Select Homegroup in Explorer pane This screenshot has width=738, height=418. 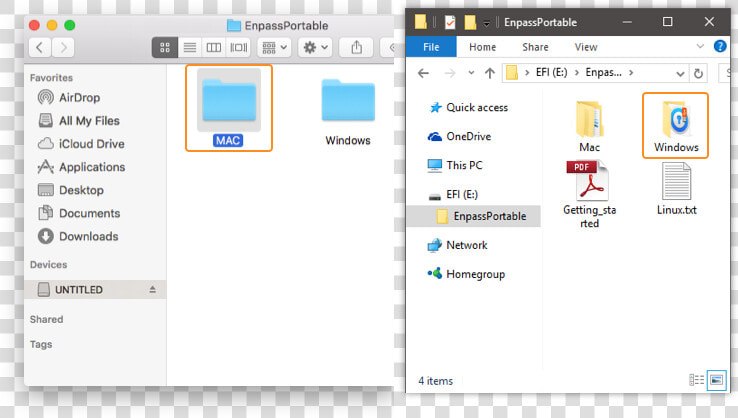point(466,274)
